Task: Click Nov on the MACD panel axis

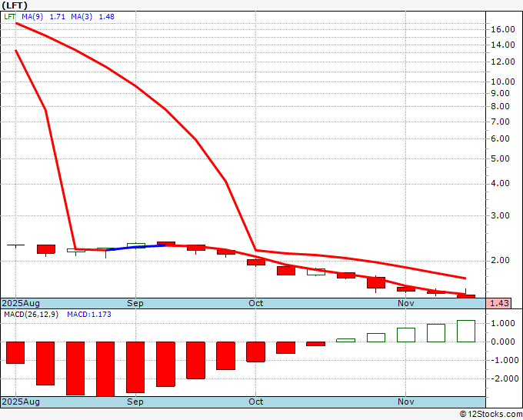Action: click(x=405, y=402)
